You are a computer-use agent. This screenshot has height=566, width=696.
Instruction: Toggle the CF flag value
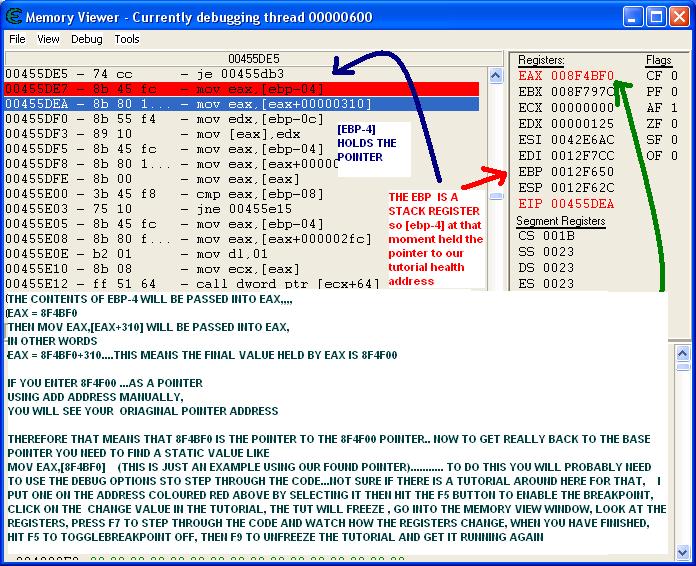[674, 76]
